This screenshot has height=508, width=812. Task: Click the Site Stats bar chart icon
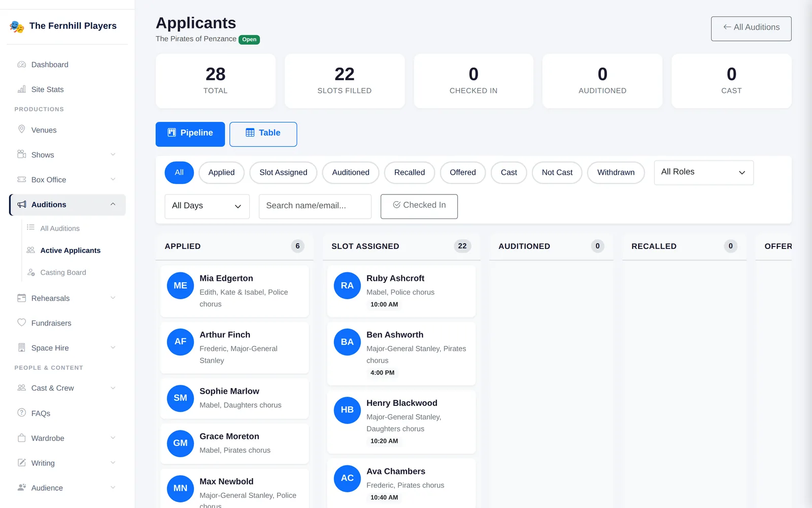click(22, 89)
